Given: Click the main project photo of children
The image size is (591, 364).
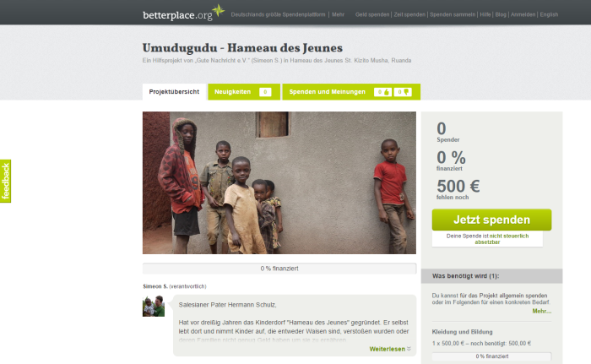Looking at the screenshot, I should click(x=279, y=182).
